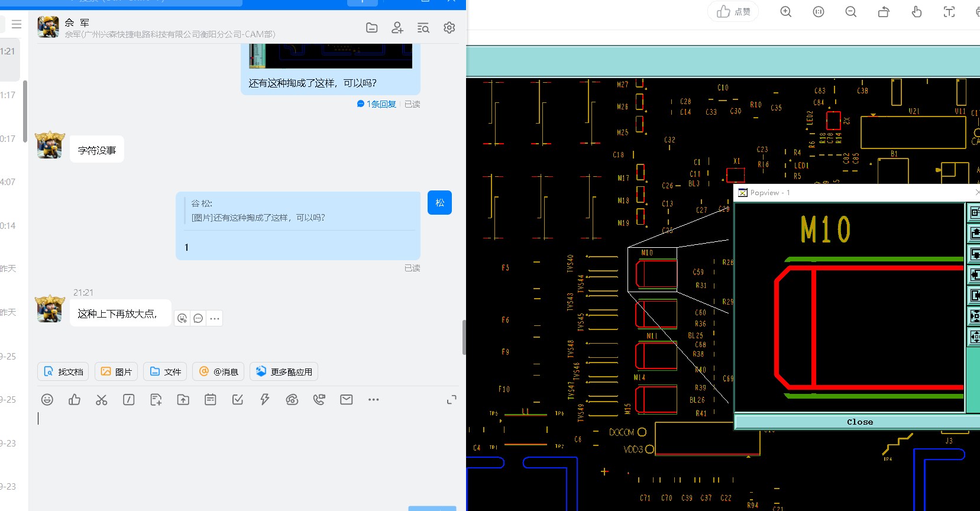Click the 松 sender avatar badge
Viewport: 980px width, 511px height.
[439, 202]
